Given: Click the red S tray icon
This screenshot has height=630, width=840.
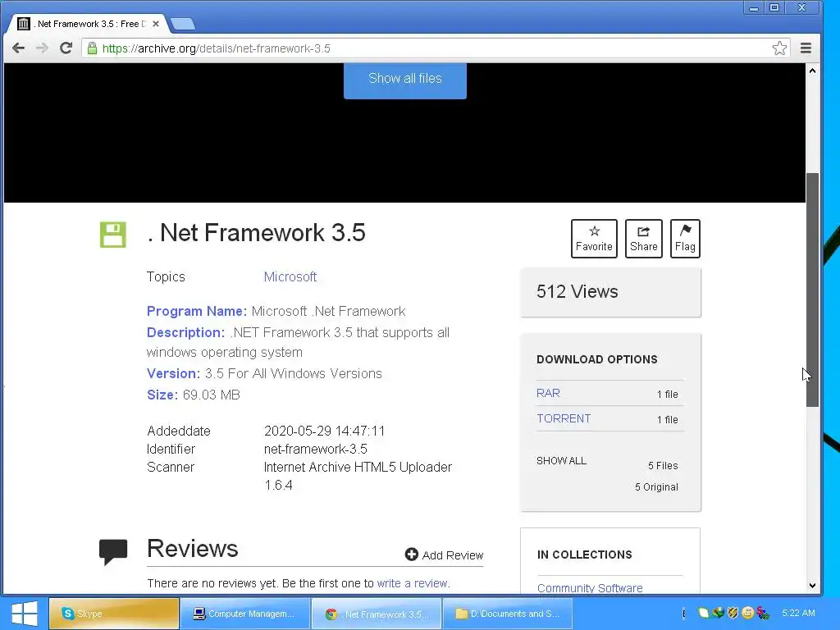Looking at the screenshot, I should (763, 613).
